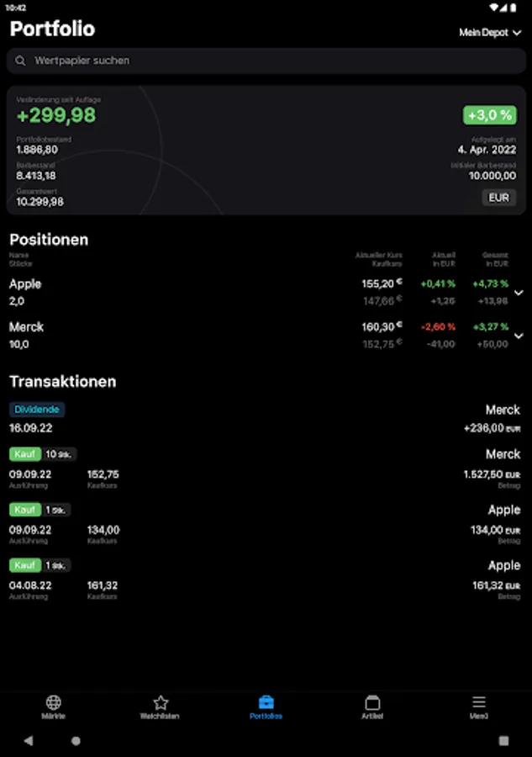The image size is (532, 757).
Task: Open the Artikel newspaper icon
Action: click(x=372, y=701)
